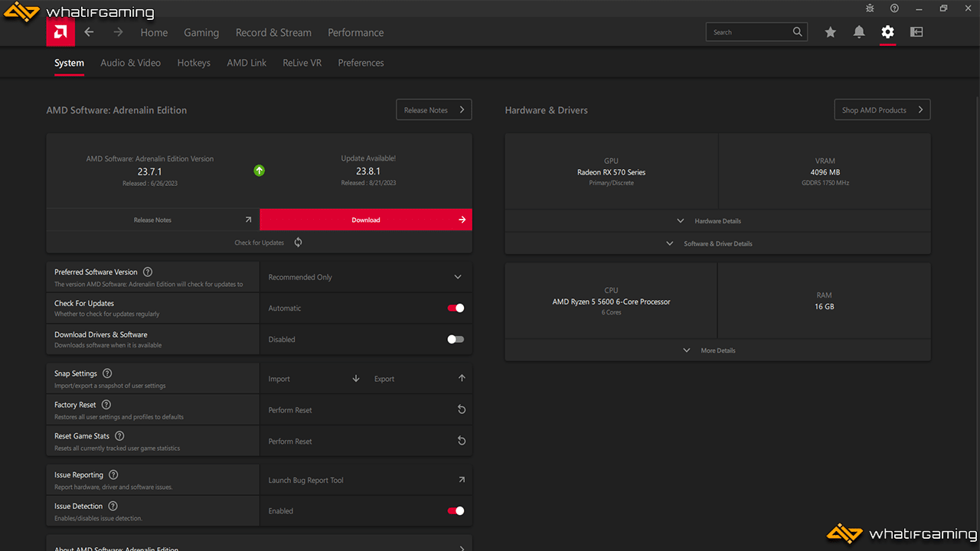Open the Recommended Only dropdown

pyautogui.click(x=366, y=277)
